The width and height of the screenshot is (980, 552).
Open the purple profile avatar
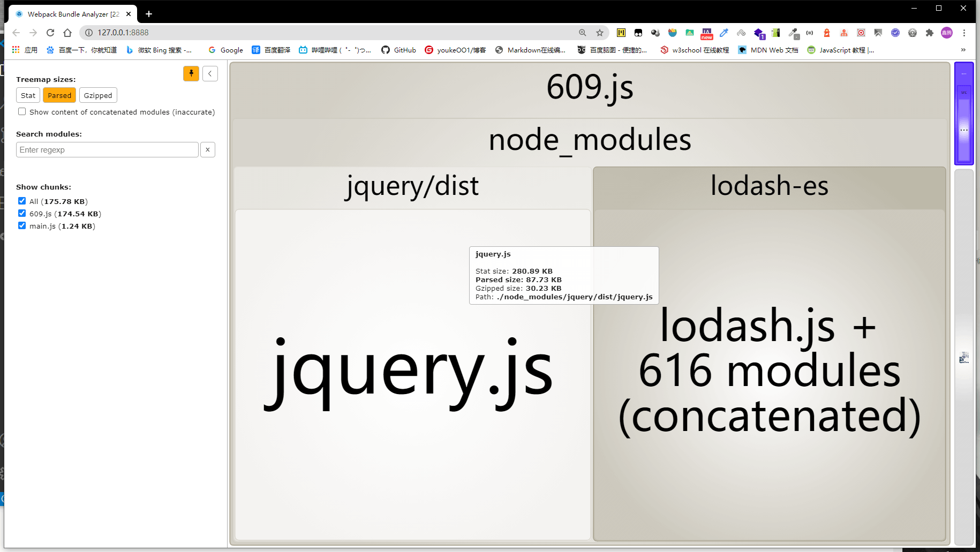(x=947, y=33)
